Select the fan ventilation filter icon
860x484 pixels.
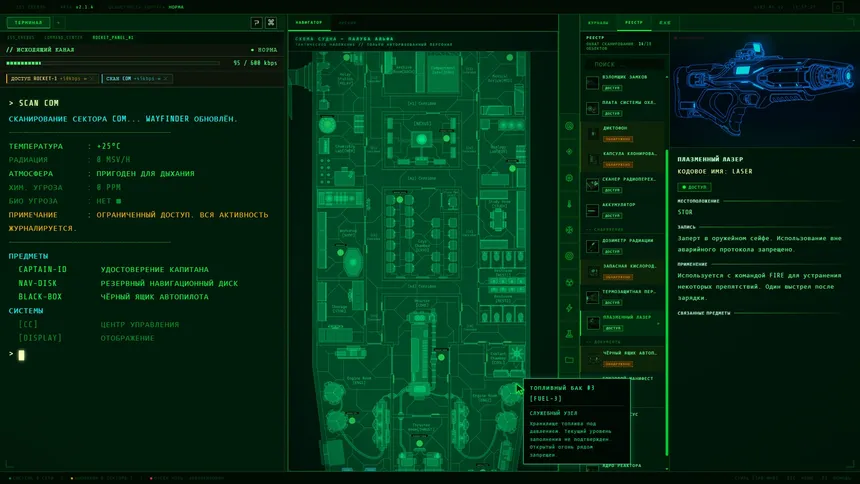pos(569,230)
